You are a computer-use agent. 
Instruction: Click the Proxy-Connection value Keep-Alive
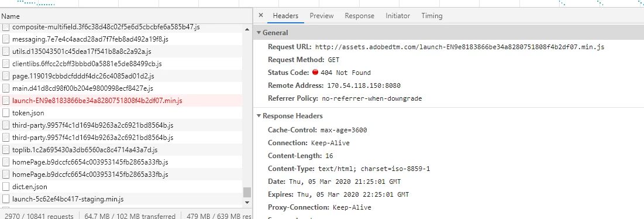[x=352, y=207]
